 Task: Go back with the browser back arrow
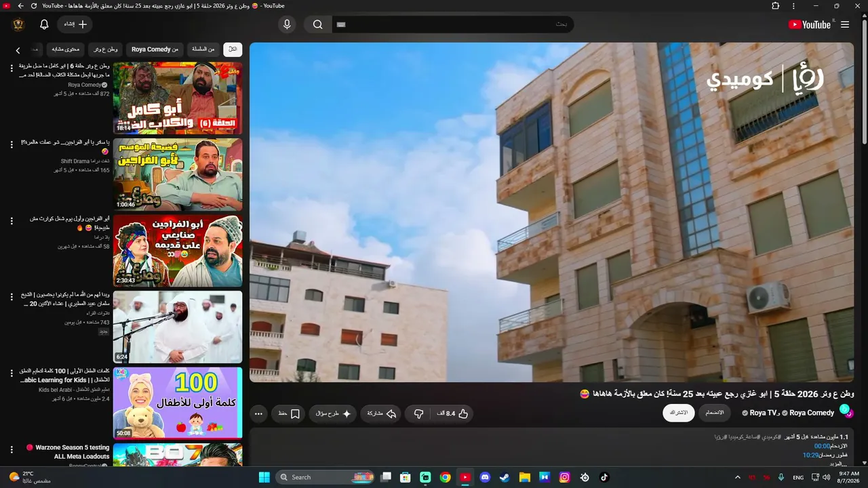(20, 6)
